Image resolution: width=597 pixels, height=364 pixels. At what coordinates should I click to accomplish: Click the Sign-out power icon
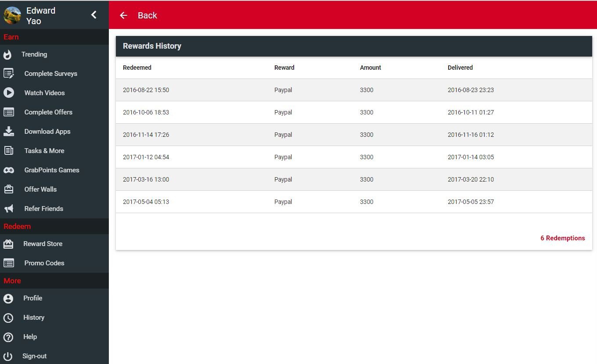click(x=8, y=357)
